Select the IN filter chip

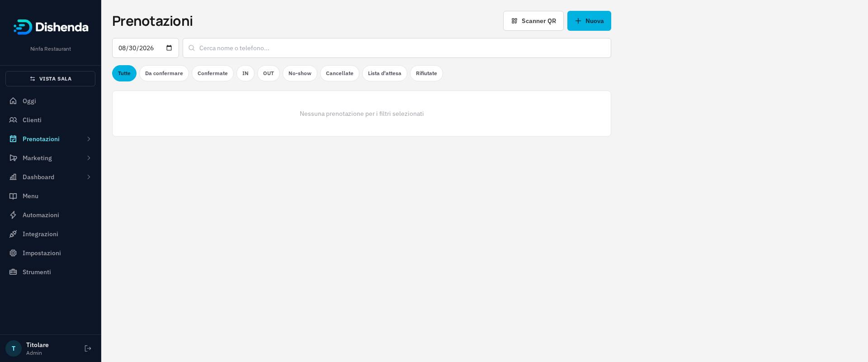(245, 73)
